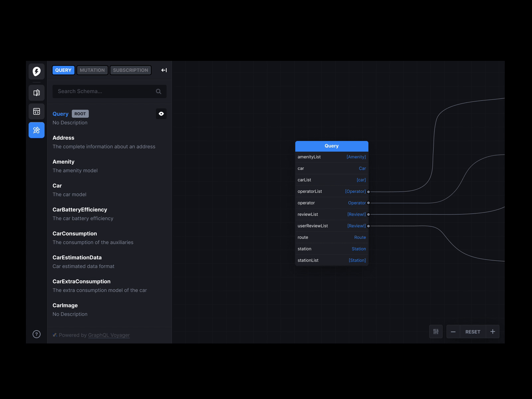Zoom out using the minus button

[x=453, y=332]
